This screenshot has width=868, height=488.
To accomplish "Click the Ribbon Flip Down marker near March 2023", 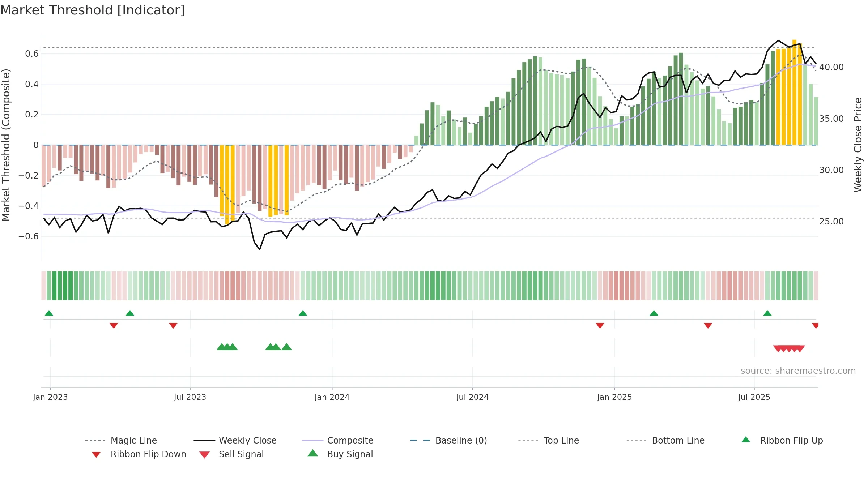I will pos(114,326).
